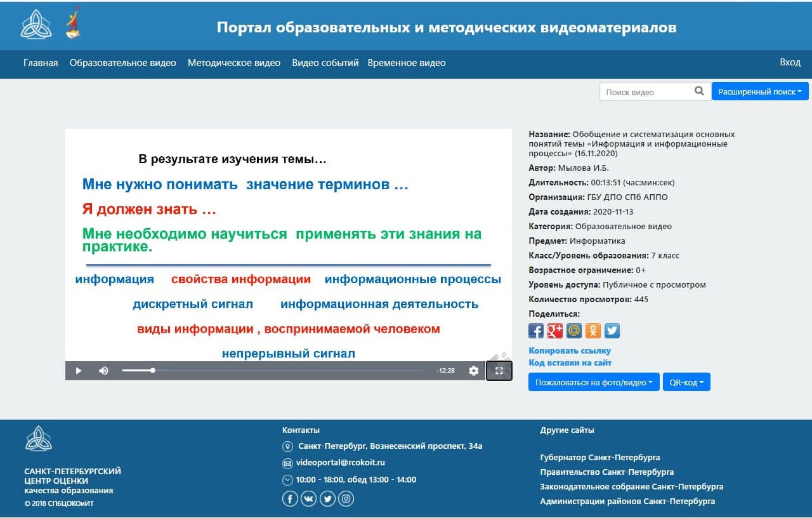Click Копировать ссылку link

tap(570, 350)
